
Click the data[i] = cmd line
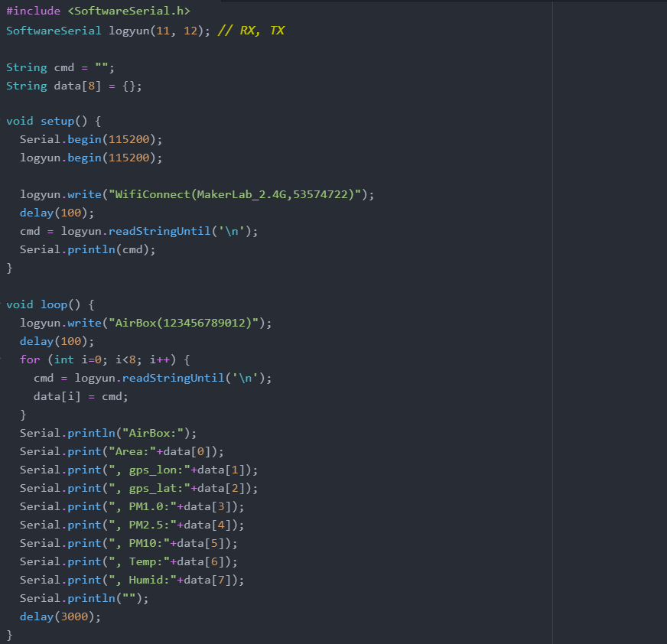[81, 396]
